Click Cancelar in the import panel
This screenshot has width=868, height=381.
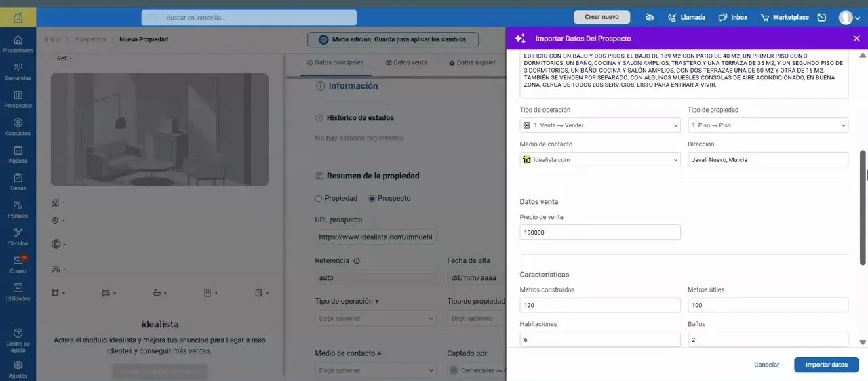766,365
